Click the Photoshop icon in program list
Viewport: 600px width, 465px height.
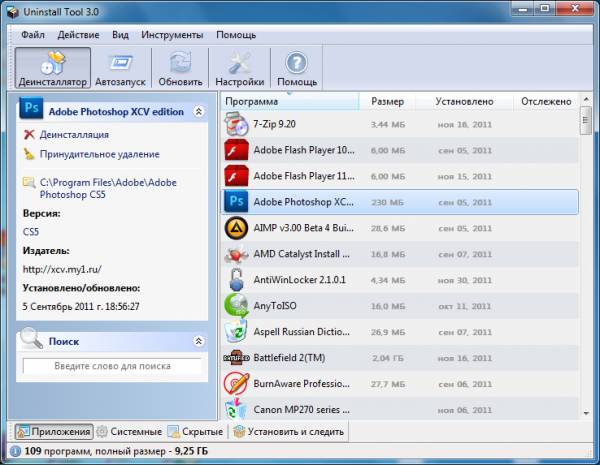pyautogui.click(x=236, y=201)
